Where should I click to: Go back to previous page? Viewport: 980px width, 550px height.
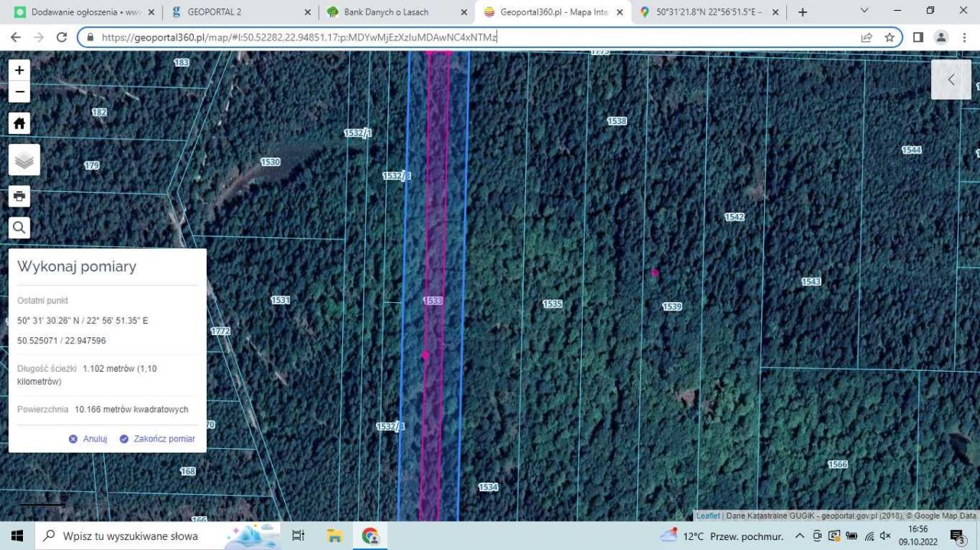15,37
